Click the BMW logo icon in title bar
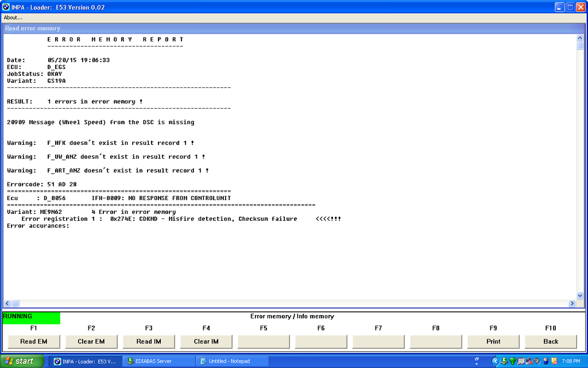 coord(6,7)
